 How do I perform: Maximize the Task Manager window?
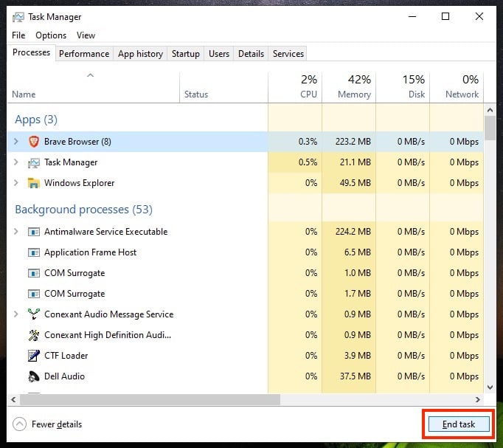pos(445,16)
